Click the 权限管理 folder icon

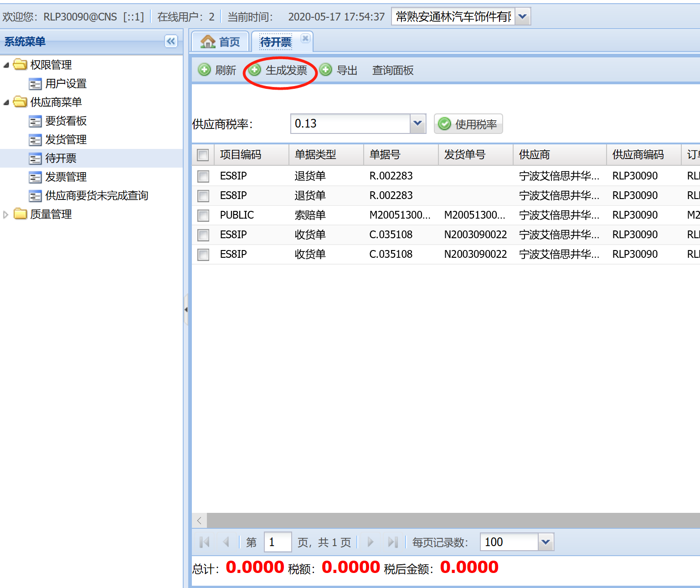coord(20,64)
